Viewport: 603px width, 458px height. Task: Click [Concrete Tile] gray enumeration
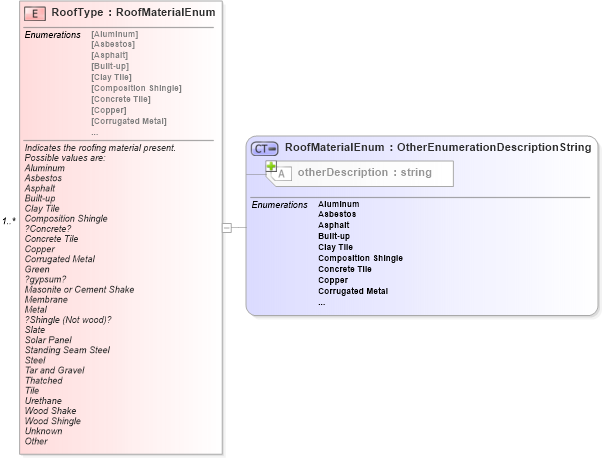[121, 99]
